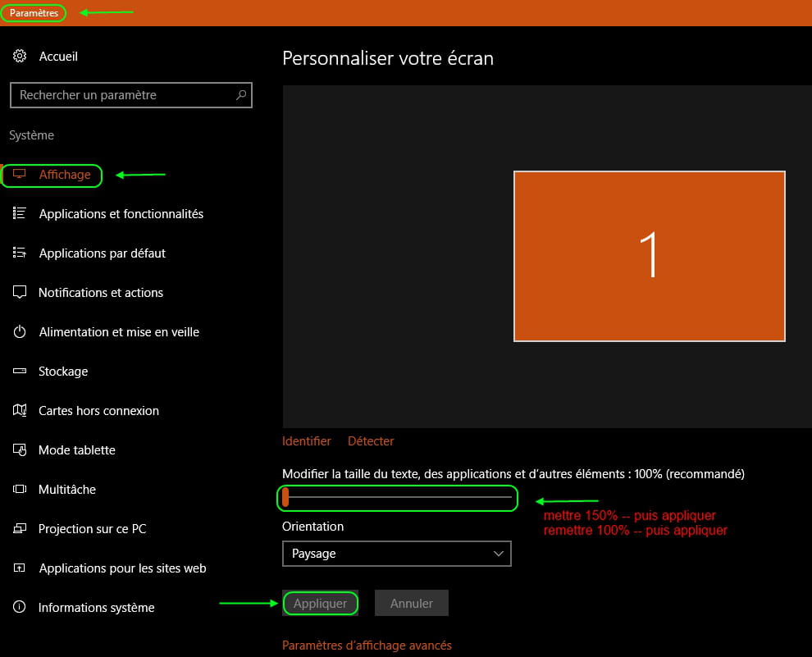Click the Identifier link
The height and width of the screenshot is (657, 812).
pyautogui.click(x=306, y=441)
